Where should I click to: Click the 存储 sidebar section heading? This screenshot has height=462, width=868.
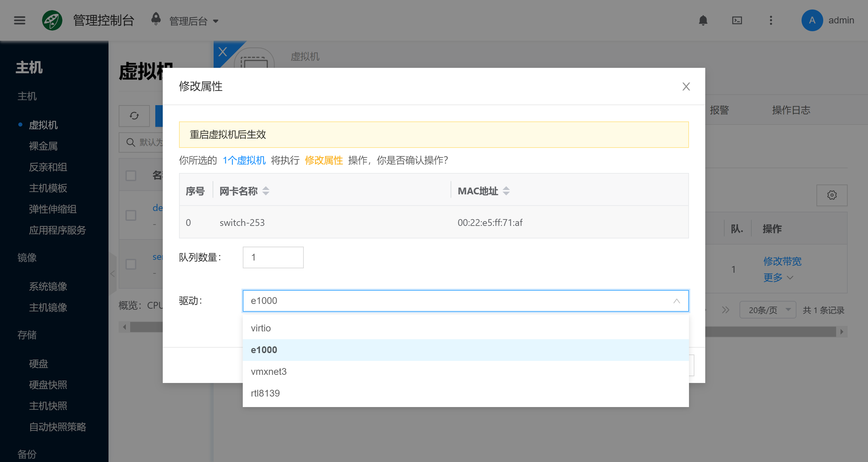tap(27, 335)
